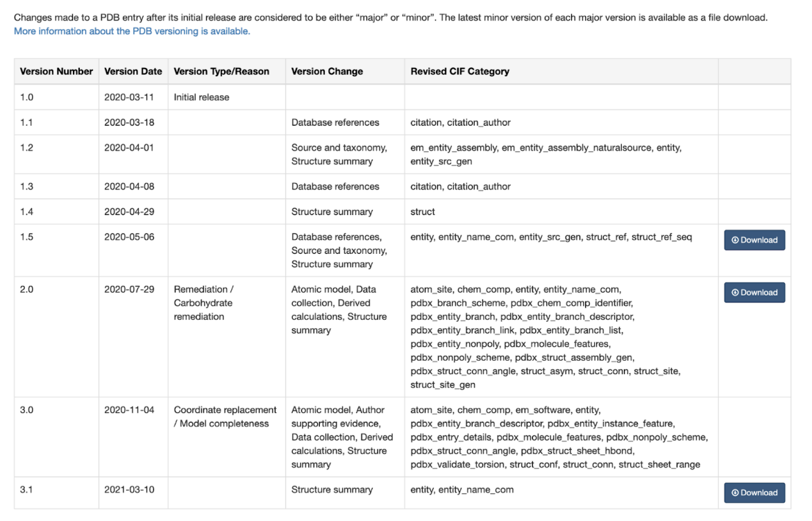This screenshot has height=521, width=812.
Task: Click the Version Date column header
Action: (133, 71)
